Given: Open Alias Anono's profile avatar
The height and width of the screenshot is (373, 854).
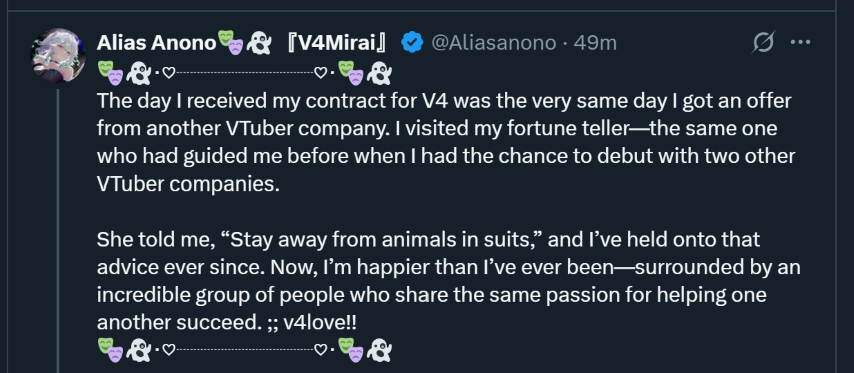Looking at the screenshot, I should (58, 56).
